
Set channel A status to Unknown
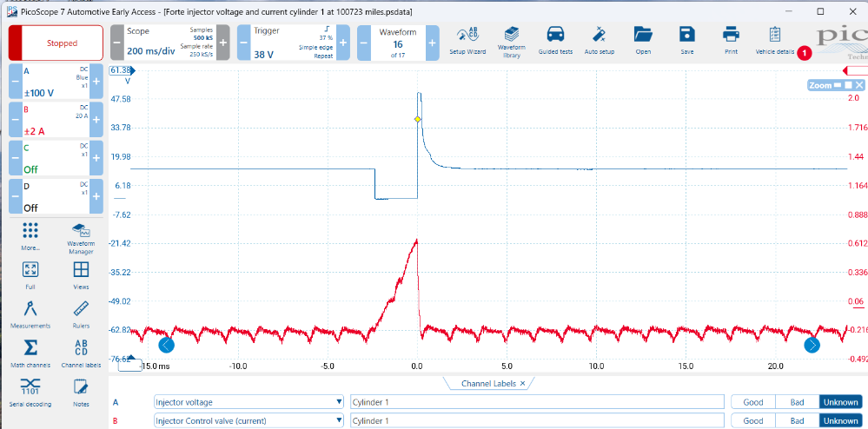840,402
